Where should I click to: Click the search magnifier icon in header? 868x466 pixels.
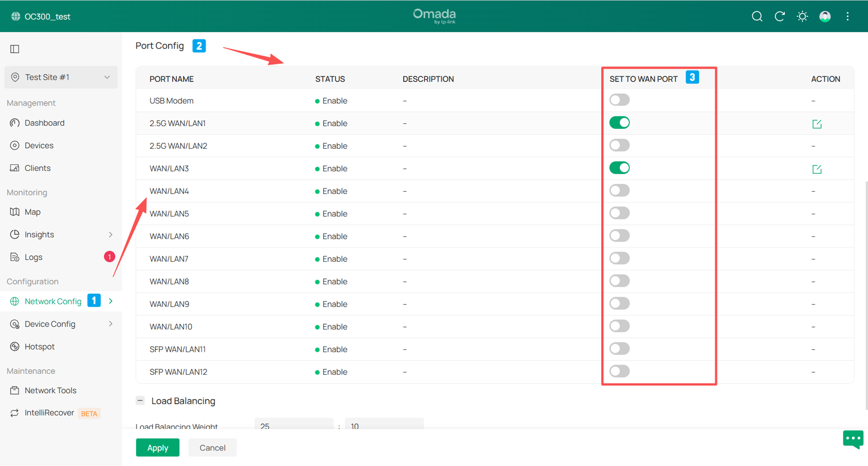click(x=757, y=16)
